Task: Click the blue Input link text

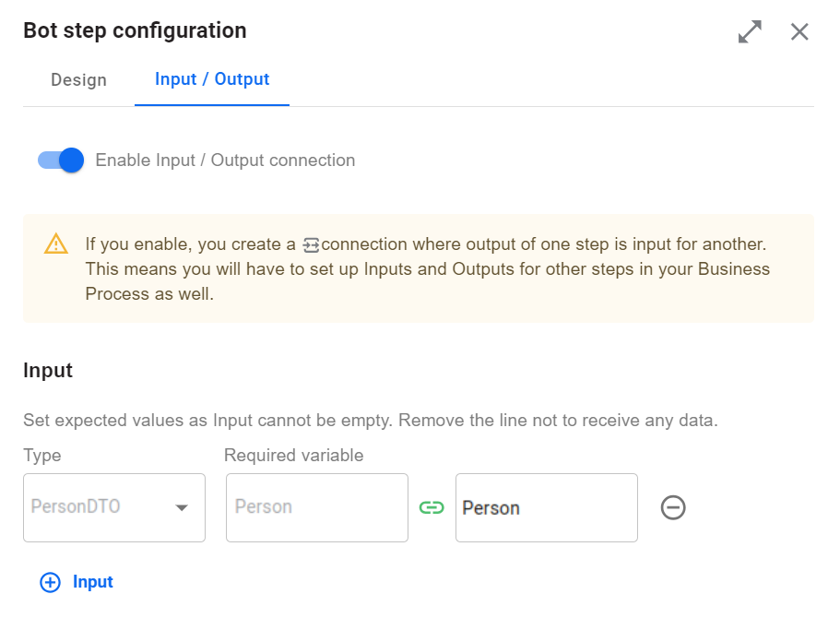Action: [93, 581]
